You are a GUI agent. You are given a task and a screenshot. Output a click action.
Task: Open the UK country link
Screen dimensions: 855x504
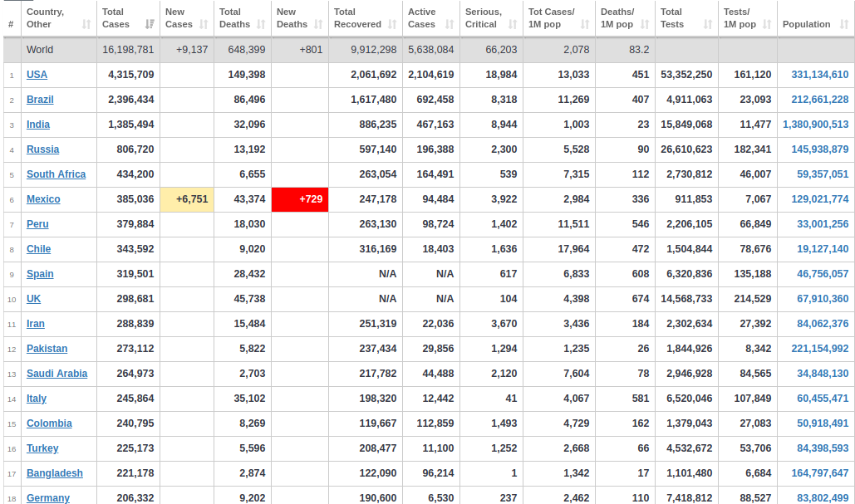click(34, 299)
